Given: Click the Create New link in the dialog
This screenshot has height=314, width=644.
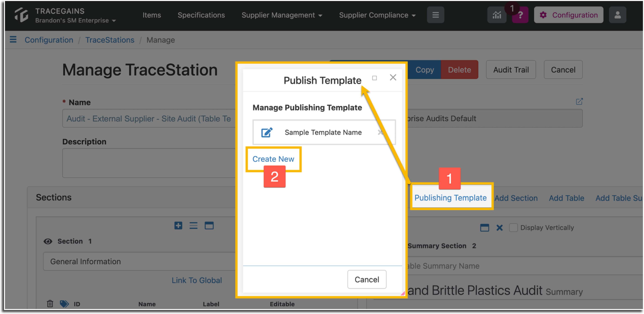Looking at the screenshot, I should [273, 159].
